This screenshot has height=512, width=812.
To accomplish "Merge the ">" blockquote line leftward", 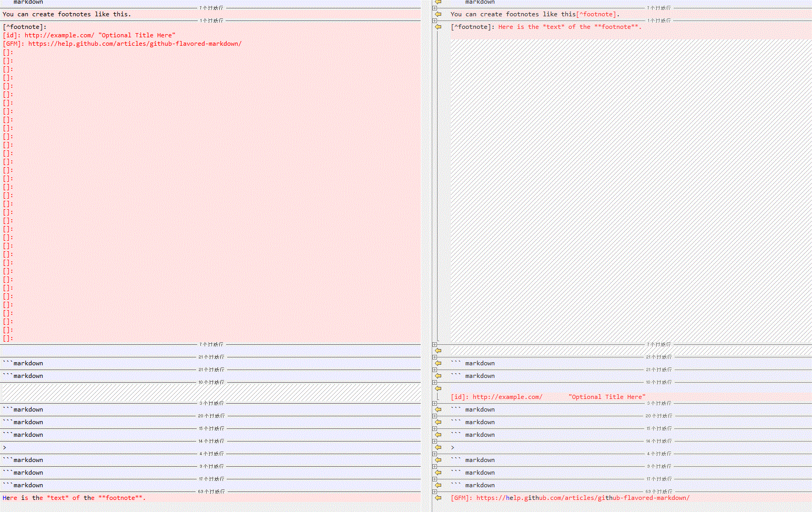I will (438, 447).
